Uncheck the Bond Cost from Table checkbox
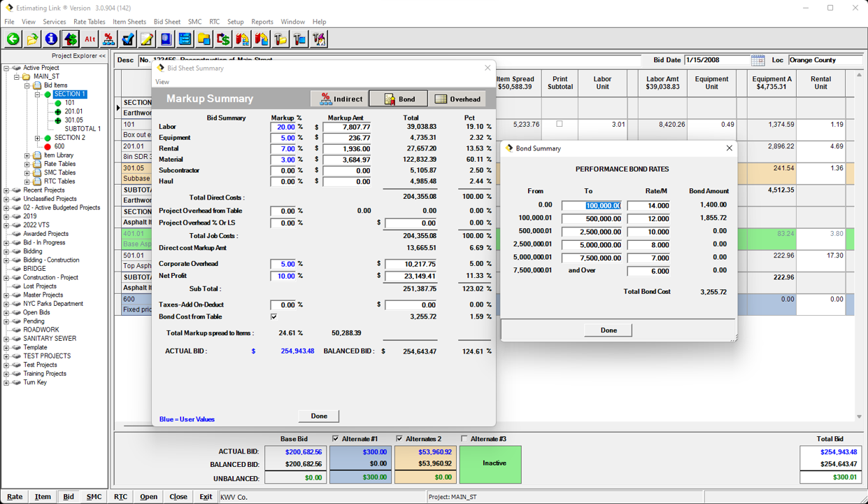This screenshot has width=868, height=504. [273, 316]
